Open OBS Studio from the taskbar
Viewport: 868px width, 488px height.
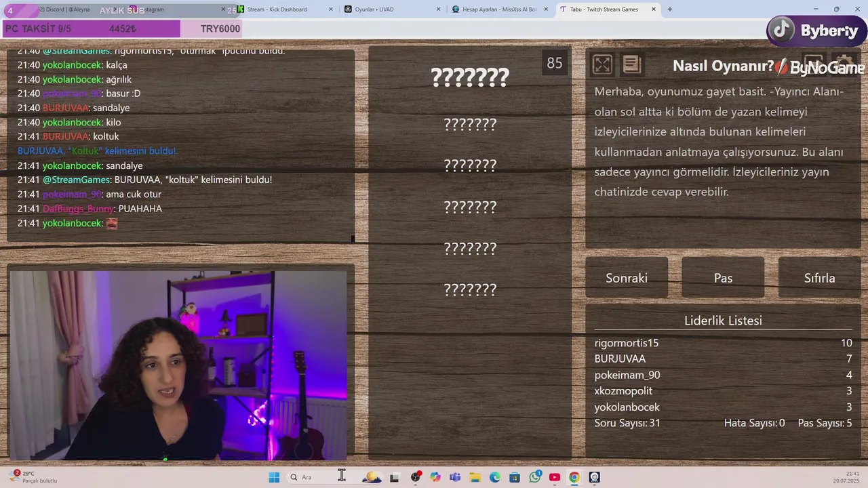click(x=415, y=477)
